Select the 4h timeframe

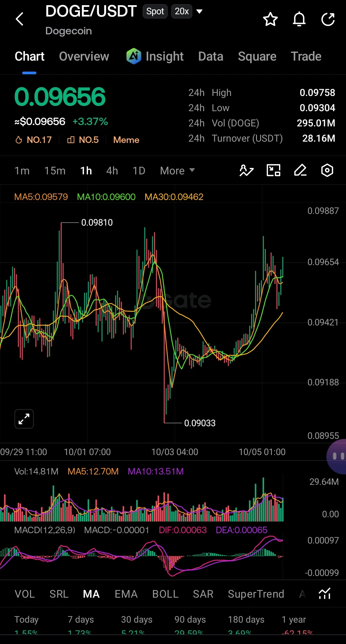[x=112, y=170]
